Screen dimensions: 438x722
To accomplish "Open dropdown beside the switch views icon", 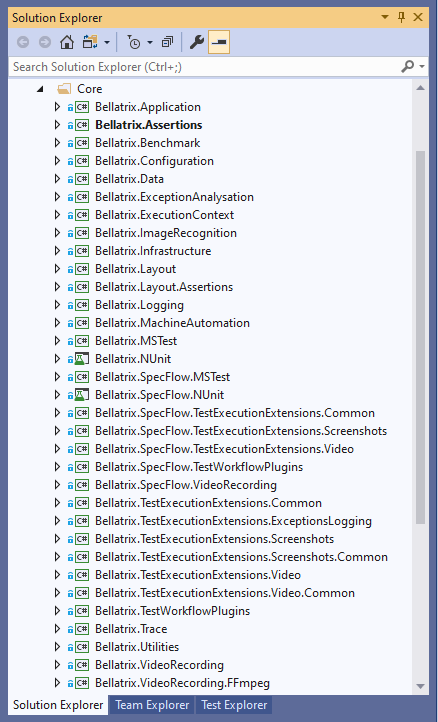I will point(107,43).
